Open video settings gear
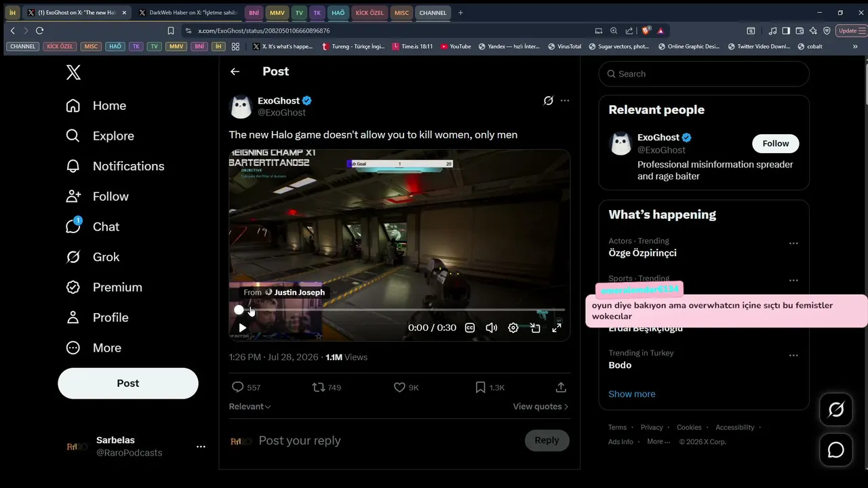The height and width of the screenshot is (488, 868). point(513,327)
